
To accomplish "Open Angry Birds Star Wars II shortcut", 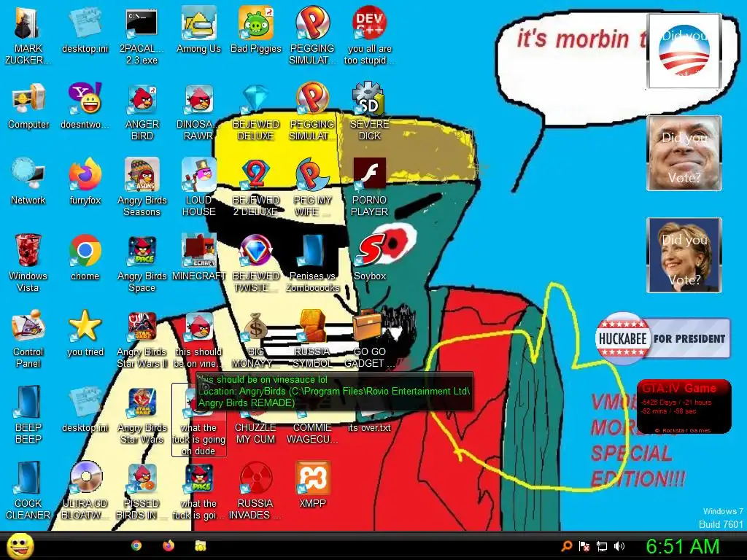I will point(142,339).
